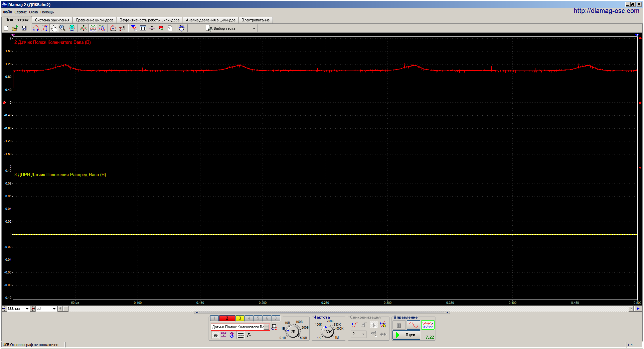644x349 pixels.
Task: Select the magnifier zoom tool
Action: 62,28
